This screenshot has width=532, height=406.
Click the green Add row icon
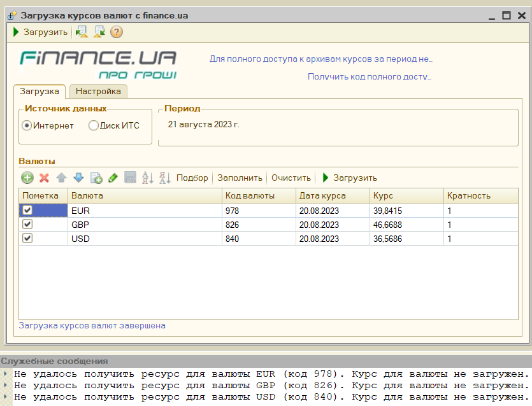point(27,178)
